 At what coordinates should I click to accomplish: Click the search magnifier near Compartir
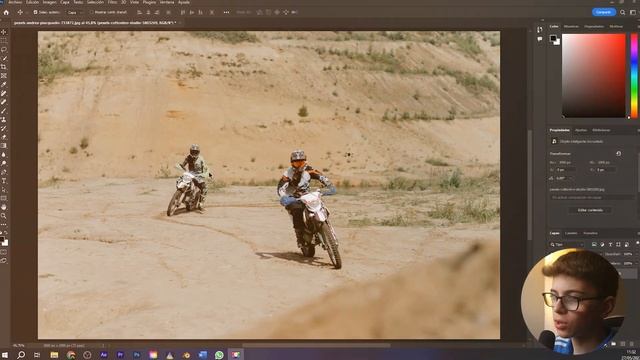(622, 12)
